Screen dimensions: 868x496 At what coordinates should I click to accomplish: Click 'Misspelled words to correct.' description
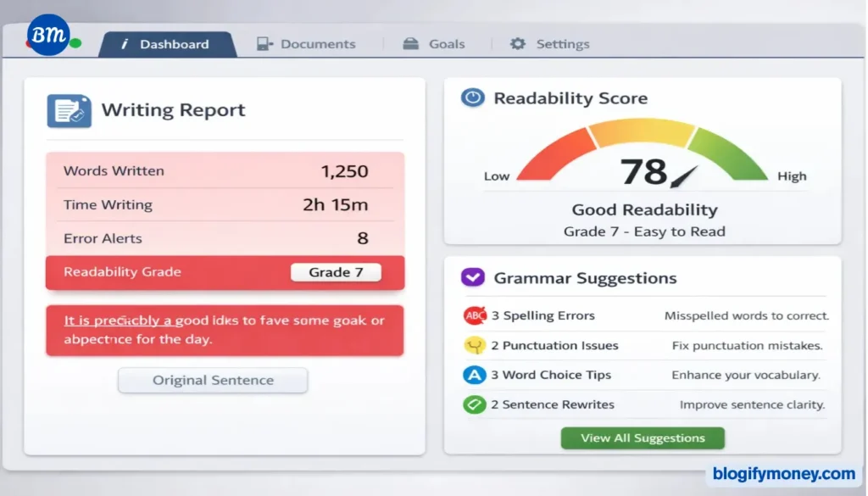pos(747,315)
